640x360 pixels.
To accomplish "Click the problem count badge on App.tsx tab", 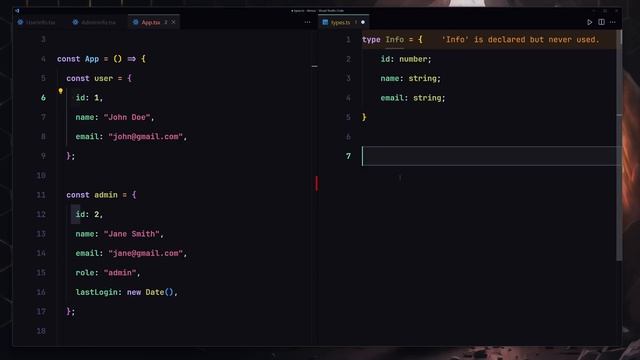I will pyautogui.click(x=166, y=22).
